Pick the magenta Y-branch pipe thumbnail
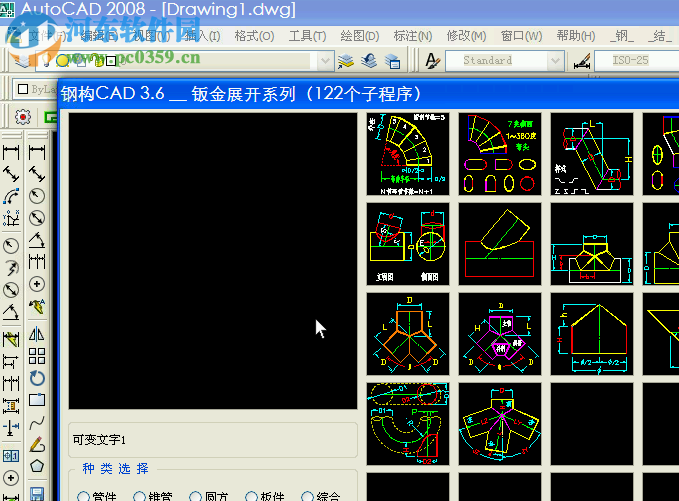The height and width of the screenshot is (501, 679). [500, 334]
